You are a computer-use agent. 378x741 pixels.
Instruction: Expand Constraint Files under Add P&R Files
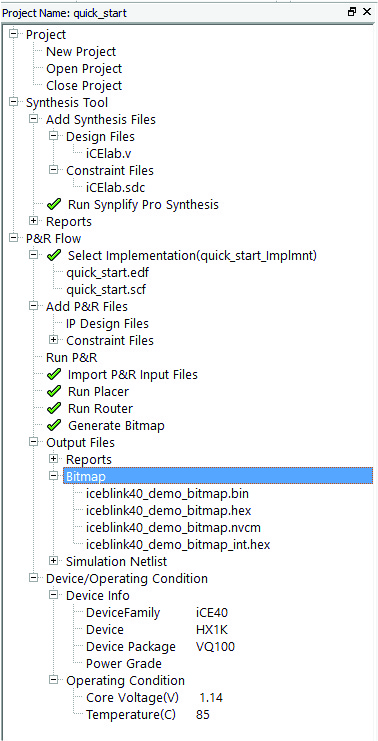pos(53,340)
